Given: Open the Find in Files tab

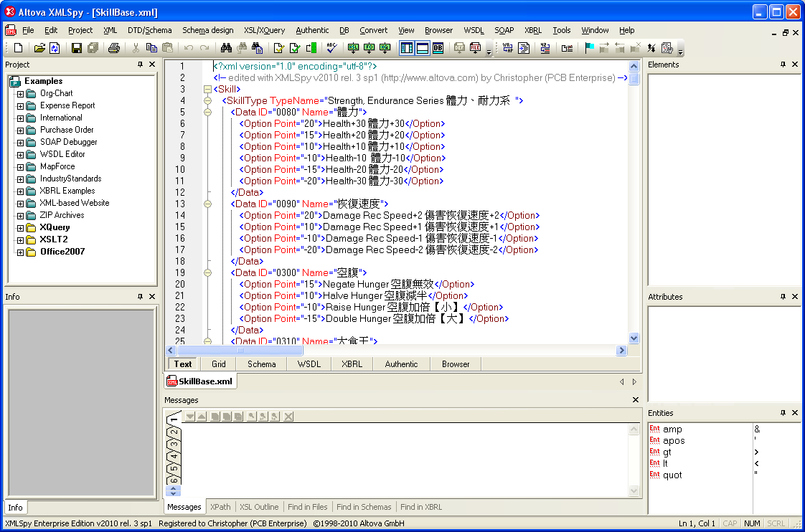Looking at the screenshot, I should point(307,507).
